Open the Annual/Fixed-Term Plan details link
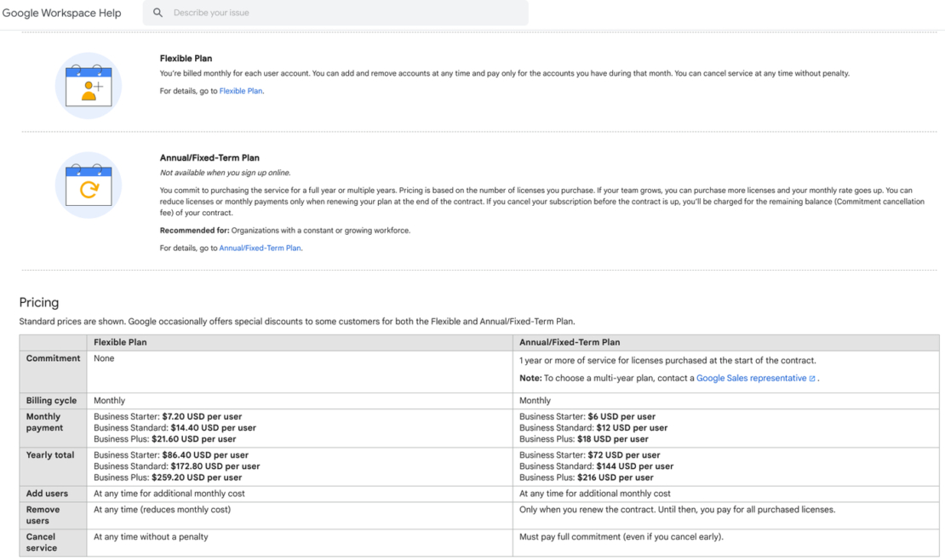945x560 pixels. click(x=261, y=248)
